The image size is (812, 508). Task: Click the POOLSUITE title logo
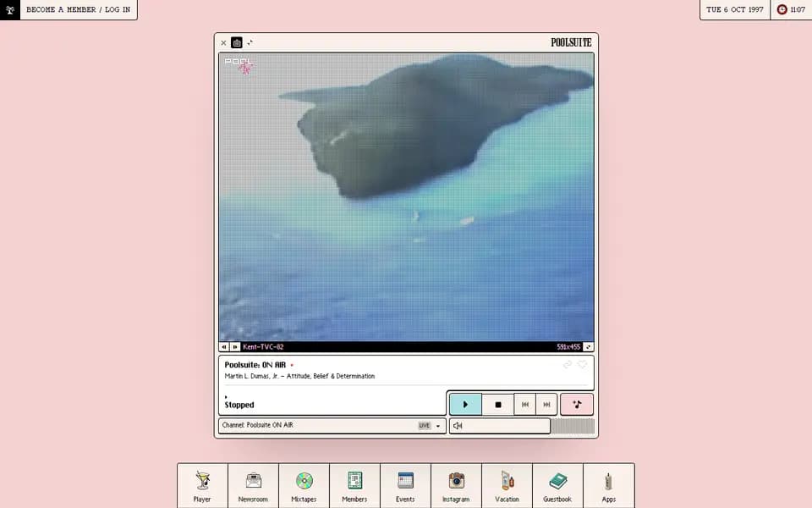pos(571,42)
